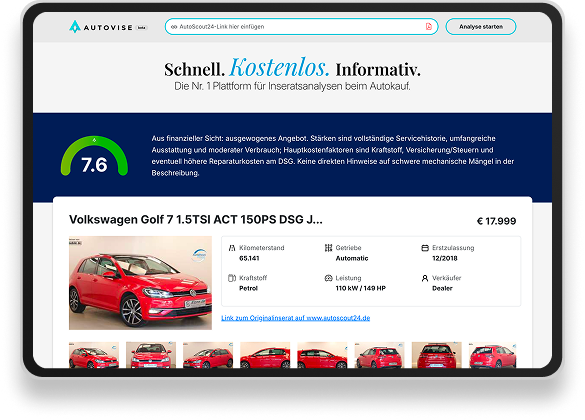Image resolution: width=585 pixels, height=420 pixels.
Task: Open the sixth thumbnail showing rear quarter
Action: 379,355
